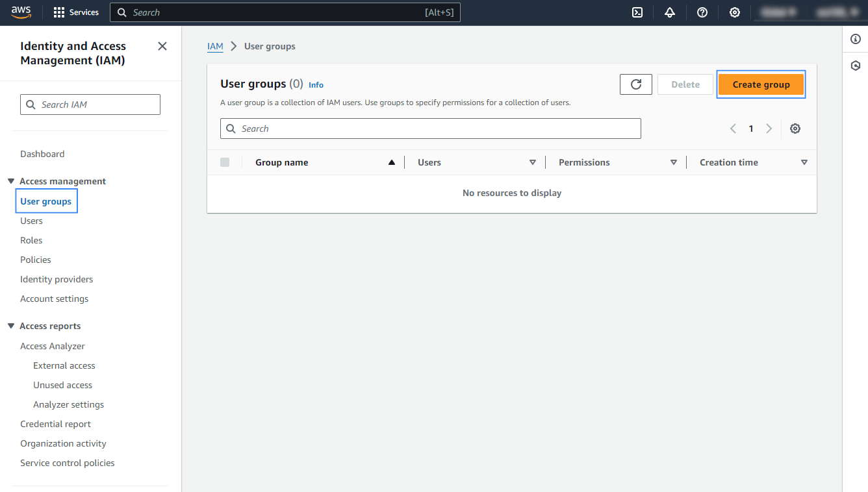Click the Create group button
Screen dimensions: 868x492
click(761, 84)
